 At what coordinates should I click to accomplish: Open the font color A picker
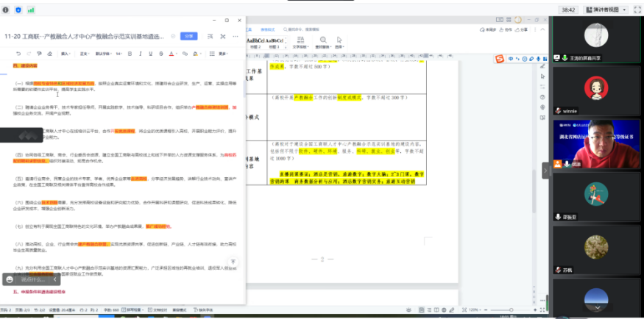pos(171,54)
